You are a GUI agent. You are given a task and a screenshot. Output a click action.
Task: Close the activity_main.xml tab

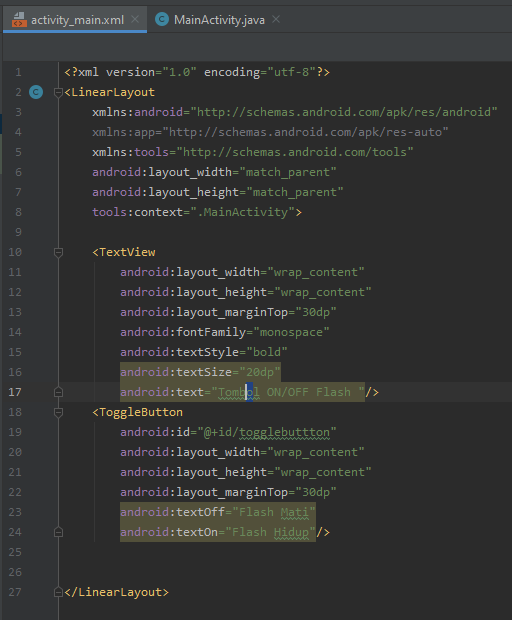coord(135,19)
